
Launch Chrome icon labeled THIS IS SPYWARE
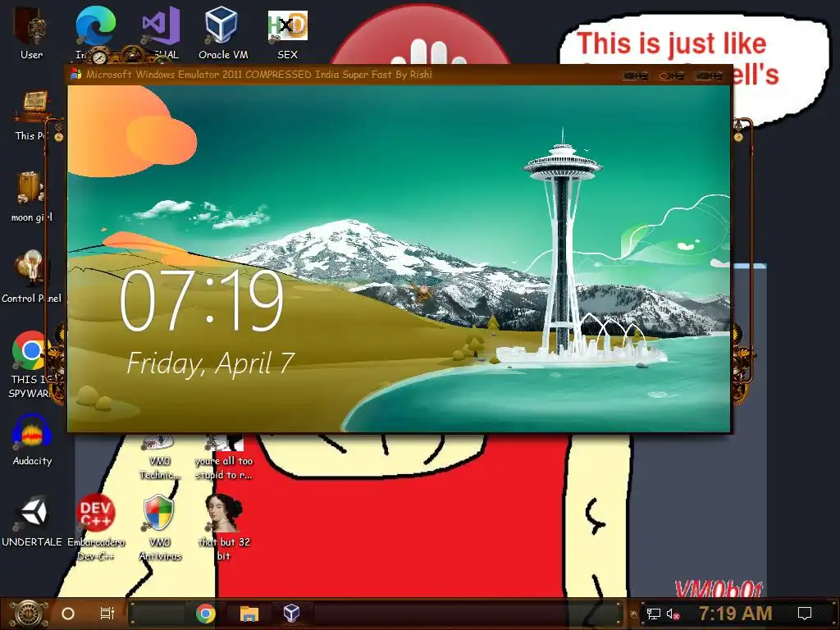pyautogui.click(x=31, y=364)
